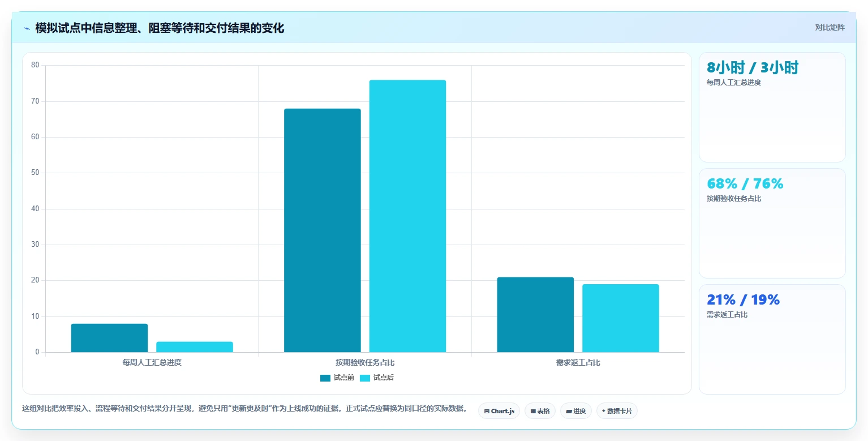
Task: Select the Chart.js chip
Action: click(x=499, y=411)
